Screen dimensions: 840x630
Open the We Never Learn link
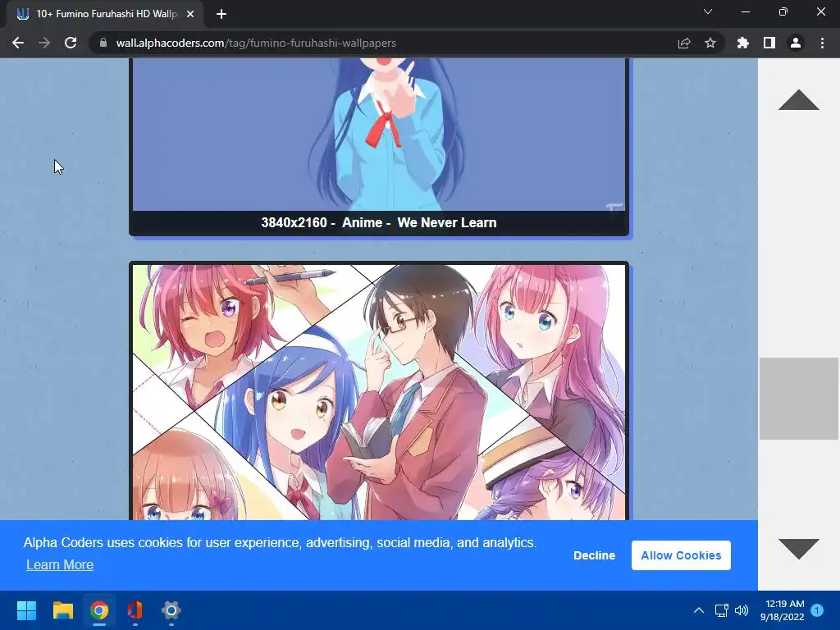[x=447, y=222]
